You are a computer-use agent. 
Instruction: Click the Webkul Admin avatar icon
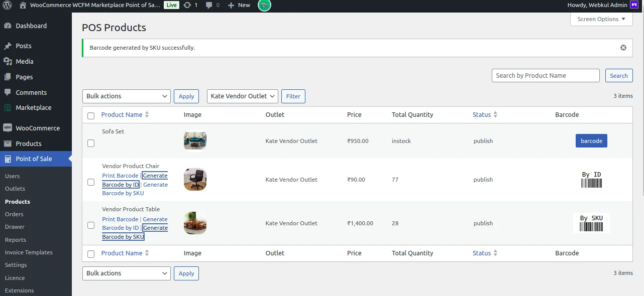(634, 5)
